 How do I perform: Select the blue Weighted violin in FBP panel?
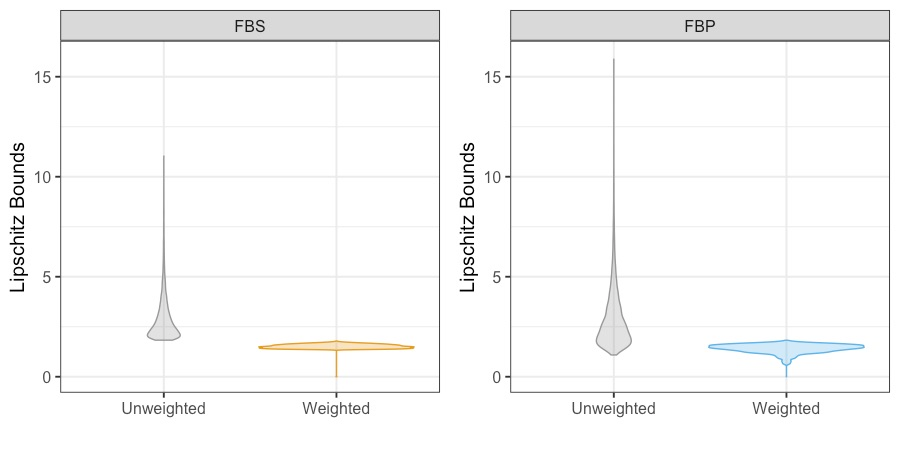pyautogui.click(x=786, y=347)
